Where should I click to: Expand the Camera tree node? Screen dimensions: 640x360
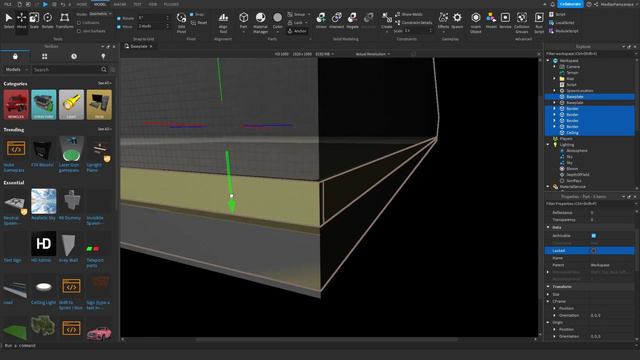(554, 67)
